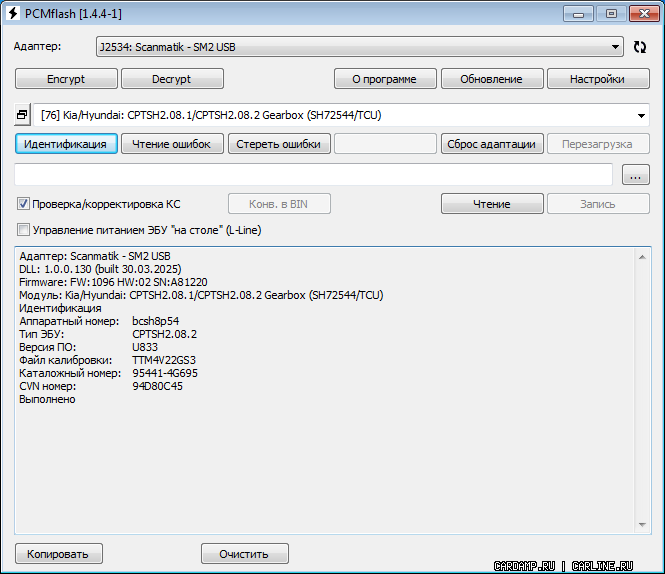Click the module list window icon
Viewport: 665px width, 574px height.
[x=22, y=115]
